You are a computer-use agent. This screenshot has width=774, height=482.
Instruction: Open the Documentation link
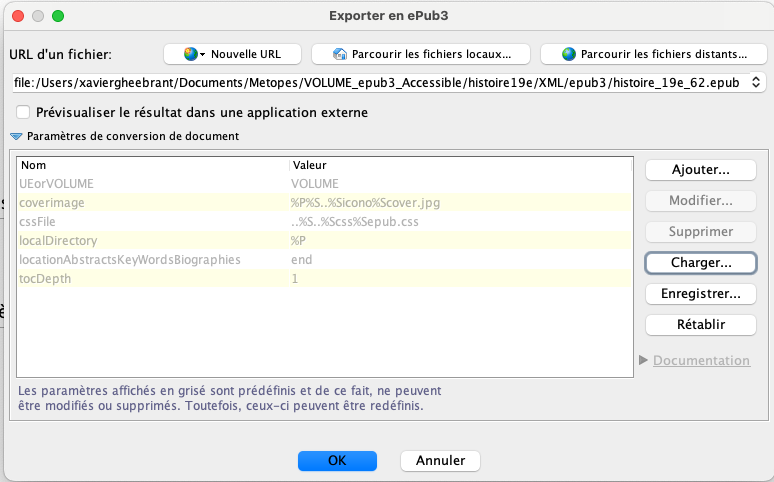click(701, 361)
